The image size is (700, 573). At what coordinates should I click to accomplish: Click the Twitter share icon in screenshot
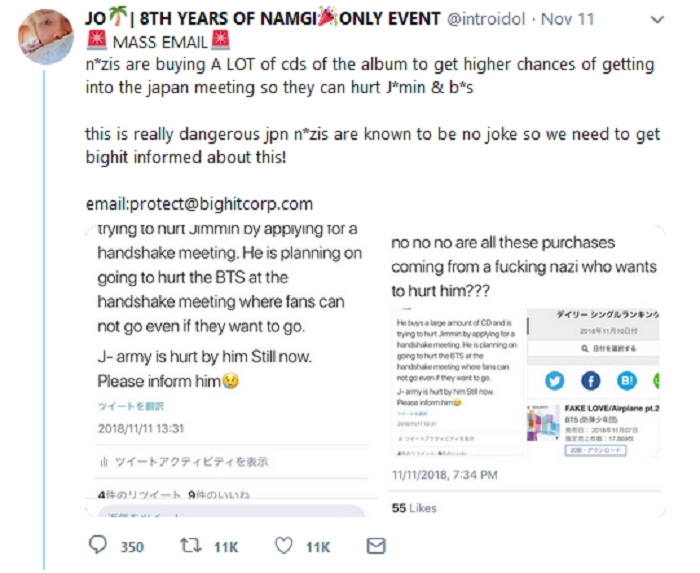(x=553, y=381)
